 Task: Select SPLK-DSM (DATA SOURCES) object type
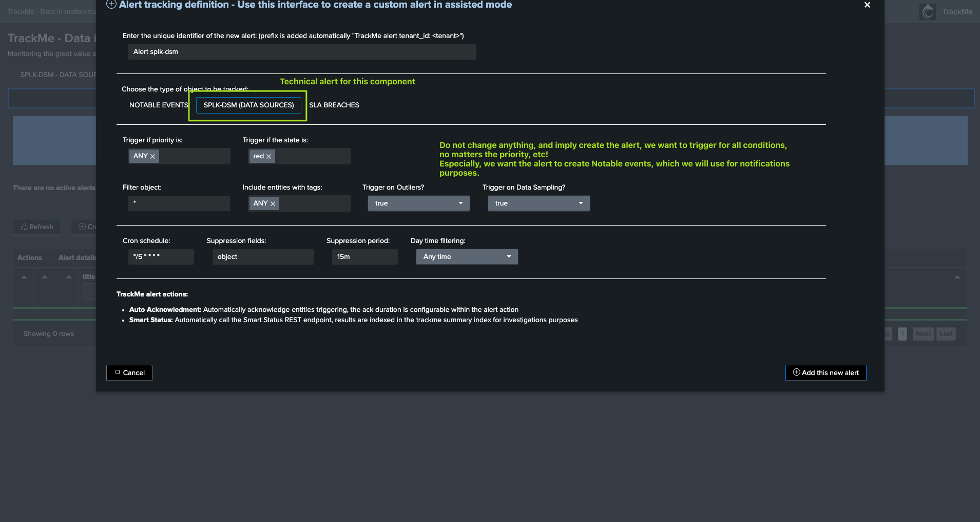tap(248, 105)
